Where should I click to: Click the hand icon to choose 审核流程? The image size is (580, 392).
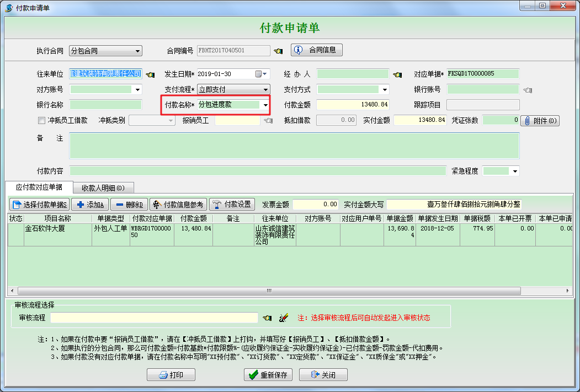click(x=267, y=318)
